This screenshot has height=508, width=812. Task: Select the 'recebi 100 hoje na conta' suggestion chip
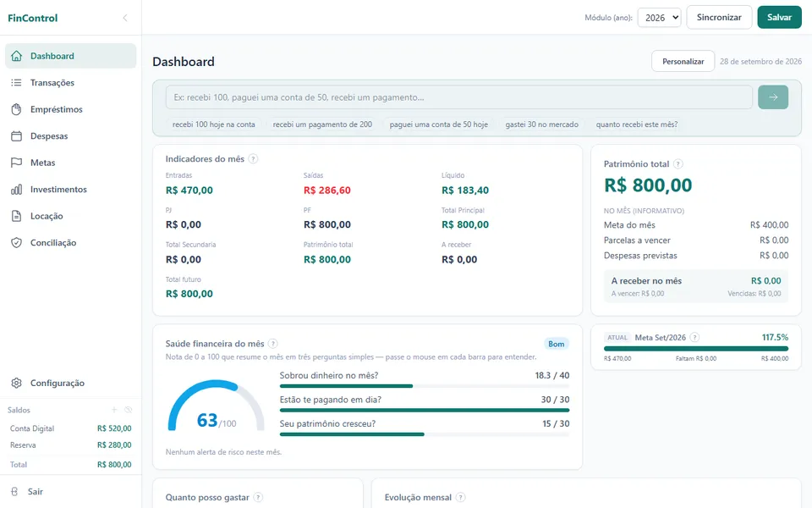(213, 124)
